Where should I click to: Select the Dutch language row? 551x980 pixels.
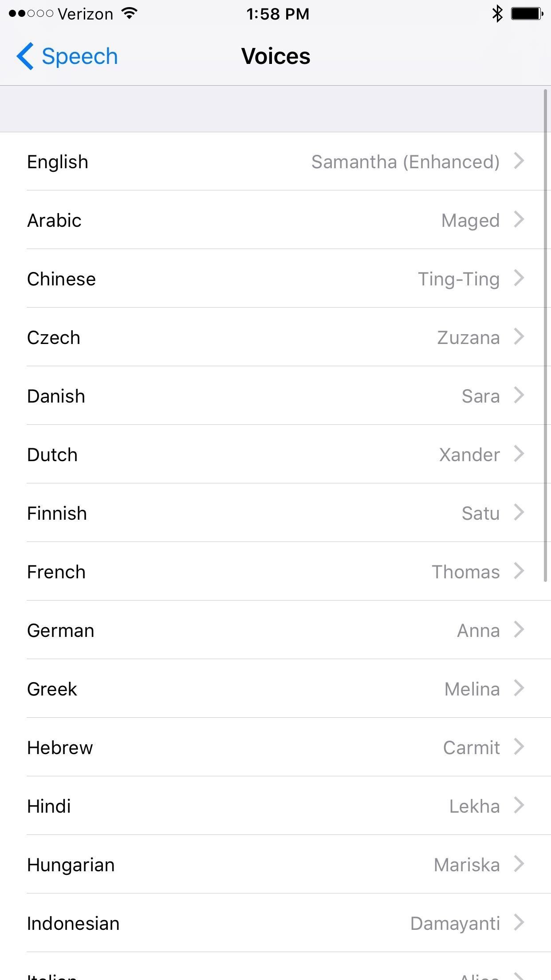click(275, 454)
